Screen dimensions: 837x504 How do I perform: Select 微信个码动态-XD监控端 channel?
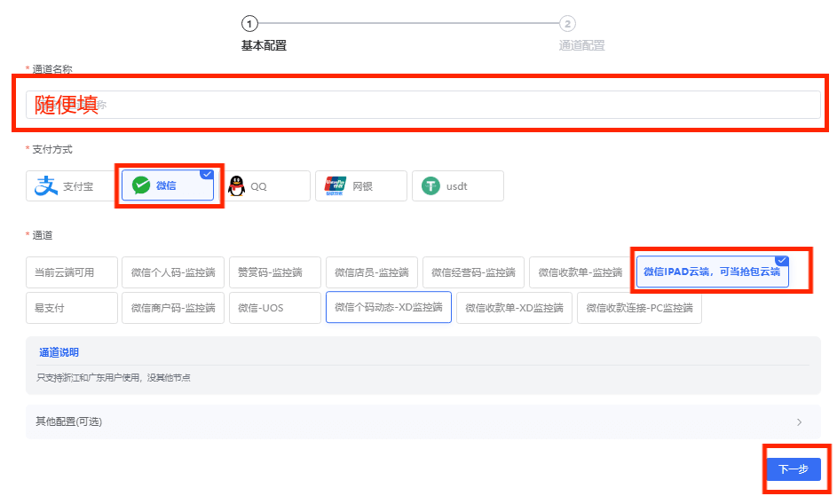point(389,307)
